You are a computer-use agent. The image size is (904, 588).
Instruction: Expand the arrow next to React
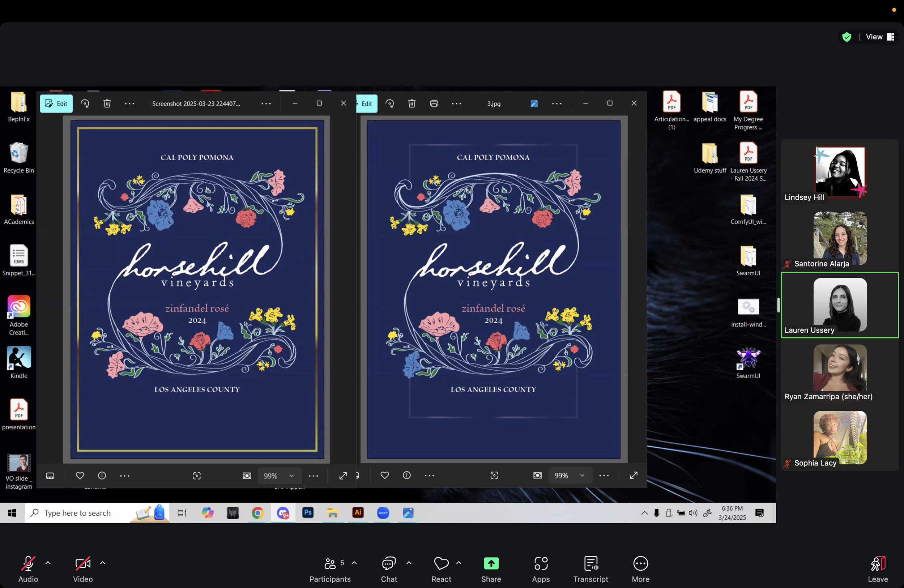pos(459,563)
